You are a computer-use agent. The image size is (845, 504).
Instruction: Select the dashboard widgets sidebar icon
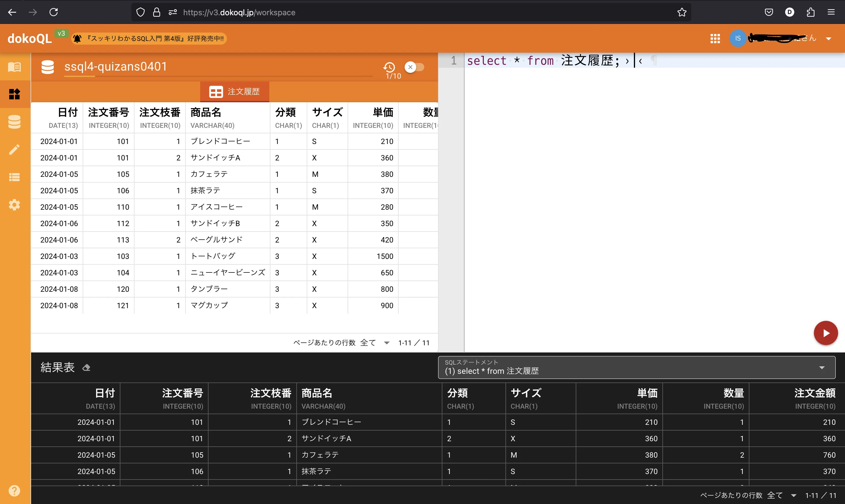coord(14,94)
